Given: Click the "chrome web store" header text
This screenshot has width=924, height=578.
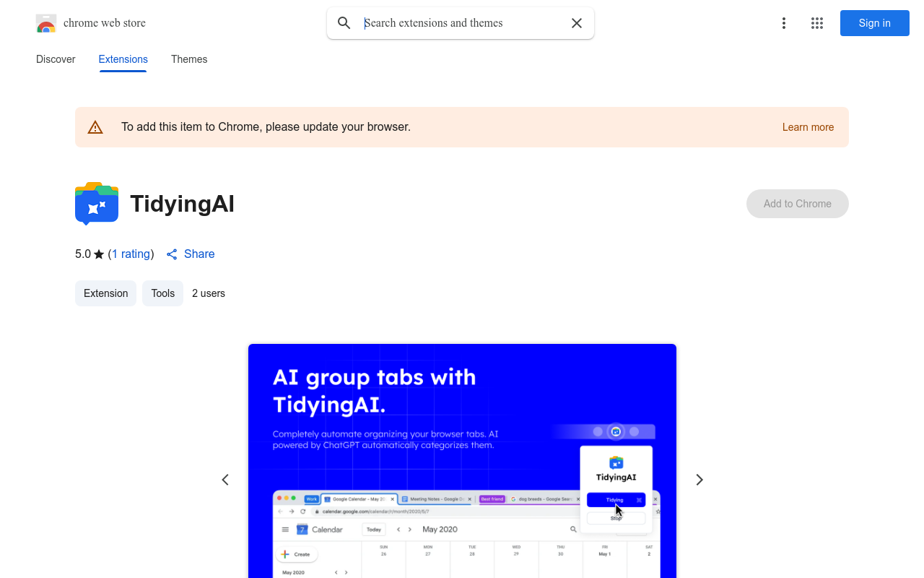Looking at the screenshot, I should coord(105,23).
